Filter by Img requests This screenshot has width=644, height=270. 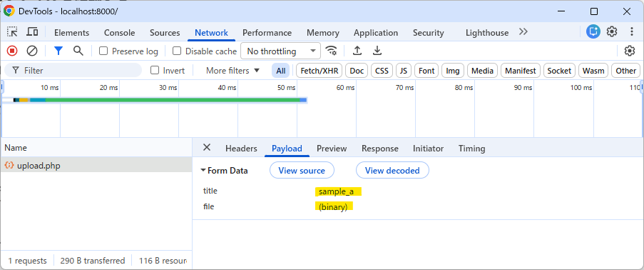pyautogui.click(x=453, y=71)
